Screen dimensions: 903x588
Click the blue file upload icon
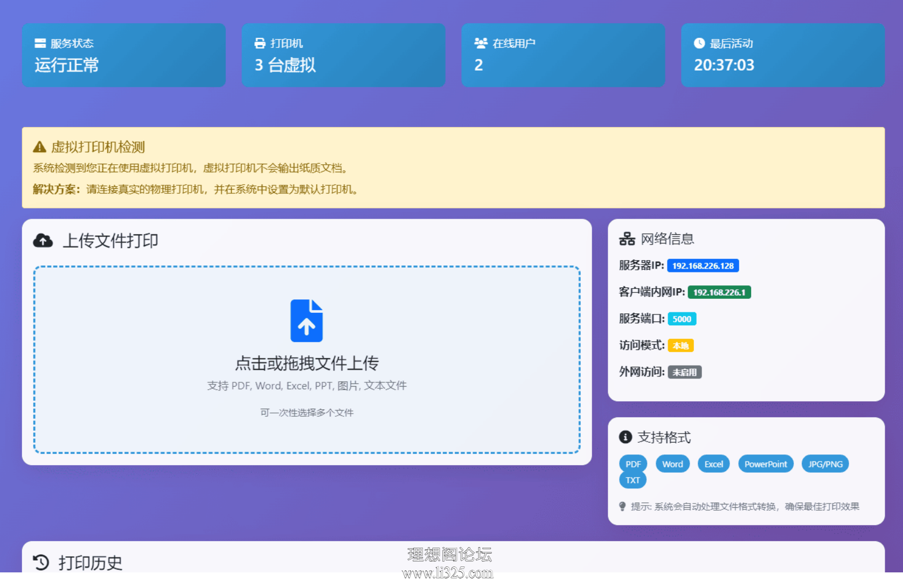pyautogui.click(x=307, y=321)
